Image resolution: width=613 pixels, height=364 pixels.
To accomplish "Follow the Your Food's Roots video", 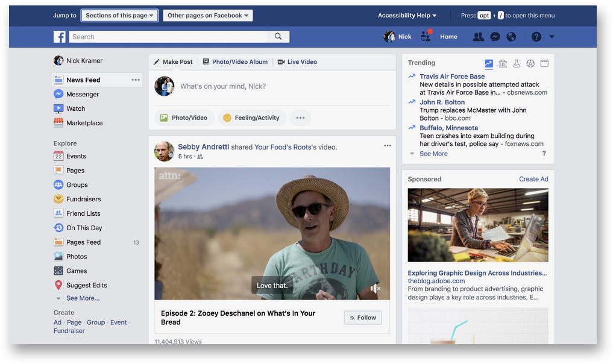I will click(363, 318).
